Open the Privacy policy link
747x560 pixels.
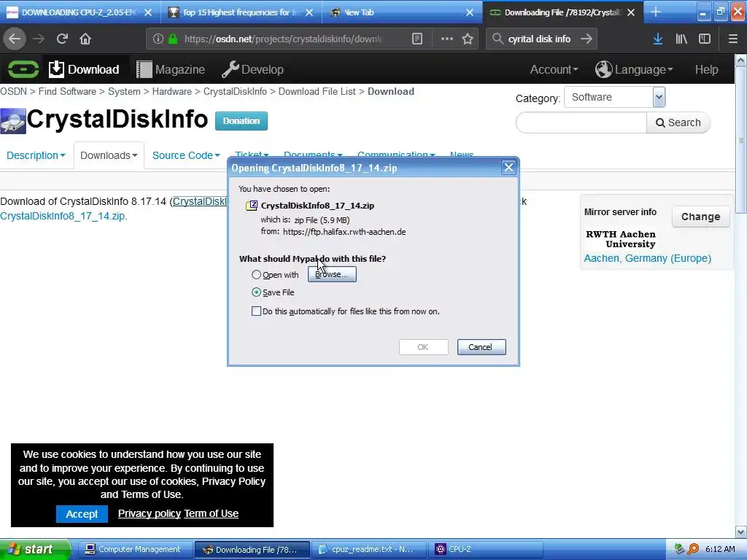coord(149,514)
